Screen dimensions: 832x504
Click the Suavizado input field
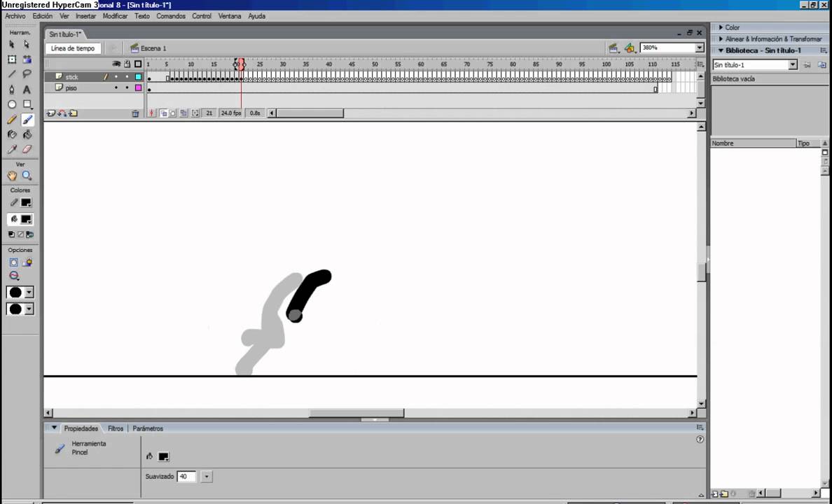tap(186, 477)
